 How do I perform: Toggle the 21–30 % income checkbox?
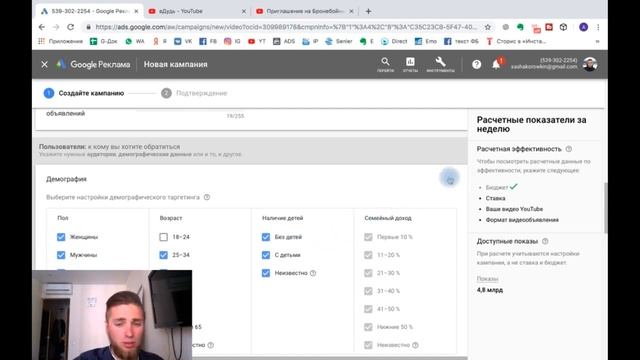tap(368, 273)
